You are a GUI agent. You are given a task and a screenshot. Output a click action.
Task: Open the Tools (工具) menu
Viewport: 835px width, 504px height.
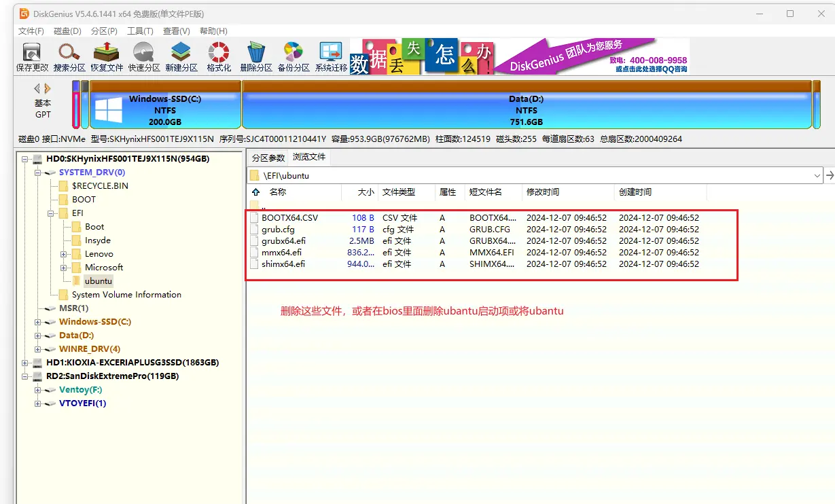[x=140, y=31]
